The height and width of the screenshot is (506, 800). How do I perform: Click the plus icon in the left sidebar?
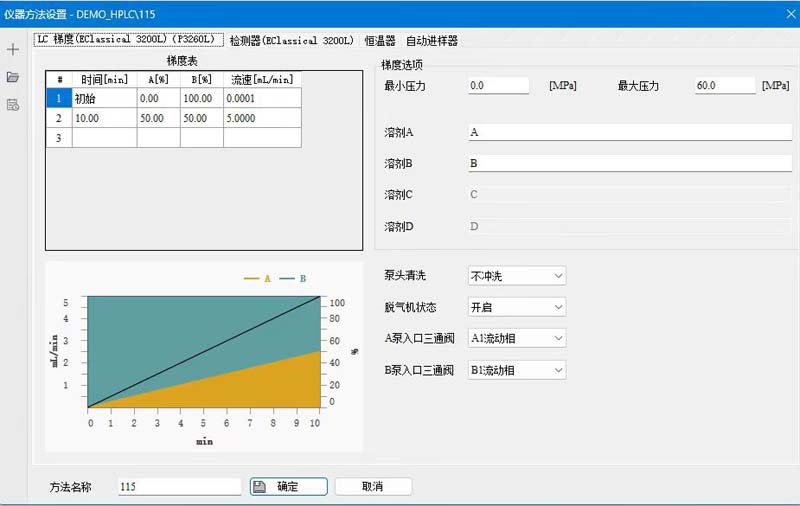pos(13,49)
